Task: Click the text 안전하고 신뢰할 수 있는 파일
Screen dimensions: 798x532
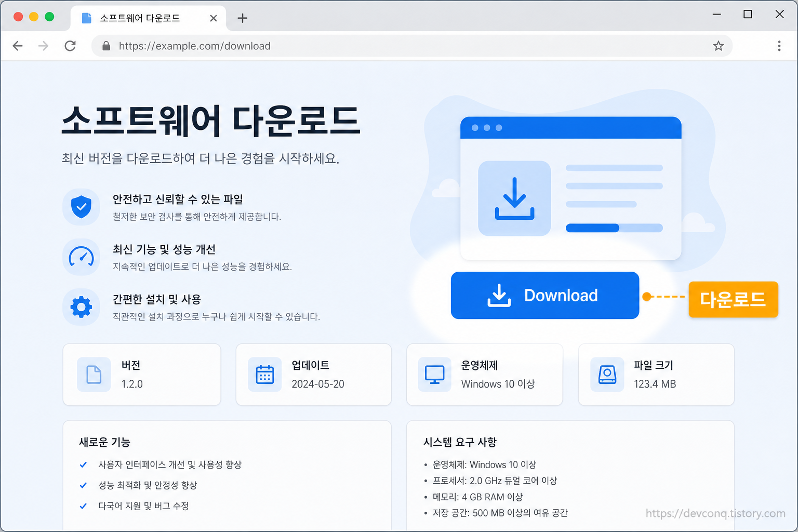Action: [178, 199]
